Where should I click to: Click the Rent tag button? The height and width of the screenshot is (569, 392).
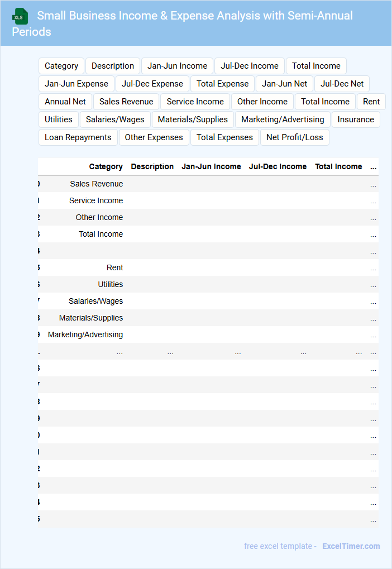point(371,102)
